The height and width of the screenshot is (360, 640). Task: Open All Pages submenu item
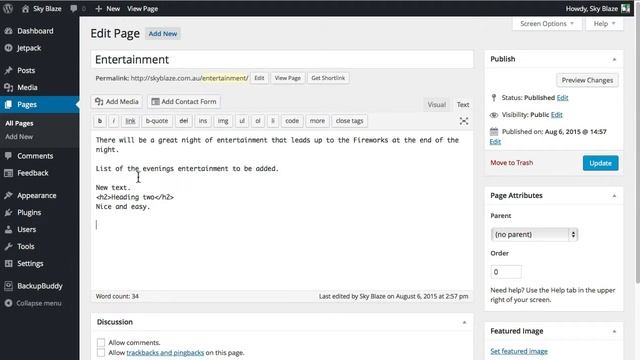[19, 123]
